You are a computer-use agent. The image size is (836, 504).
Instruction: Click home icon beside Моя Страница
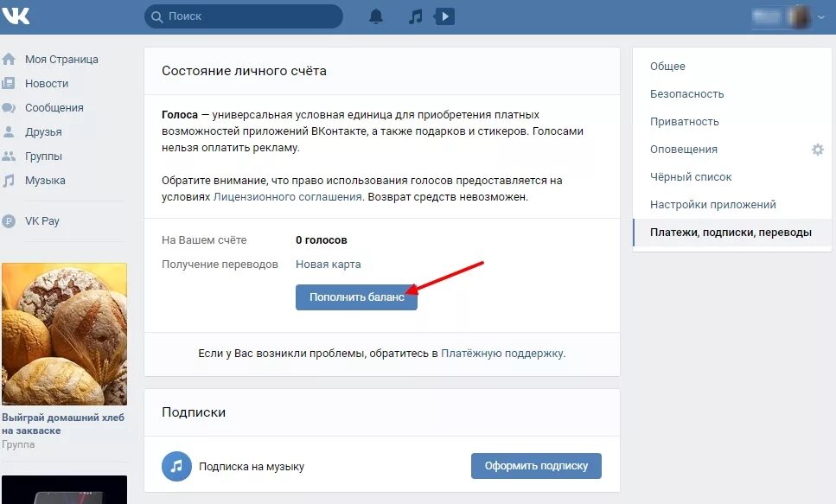click(x=9, y=59)
